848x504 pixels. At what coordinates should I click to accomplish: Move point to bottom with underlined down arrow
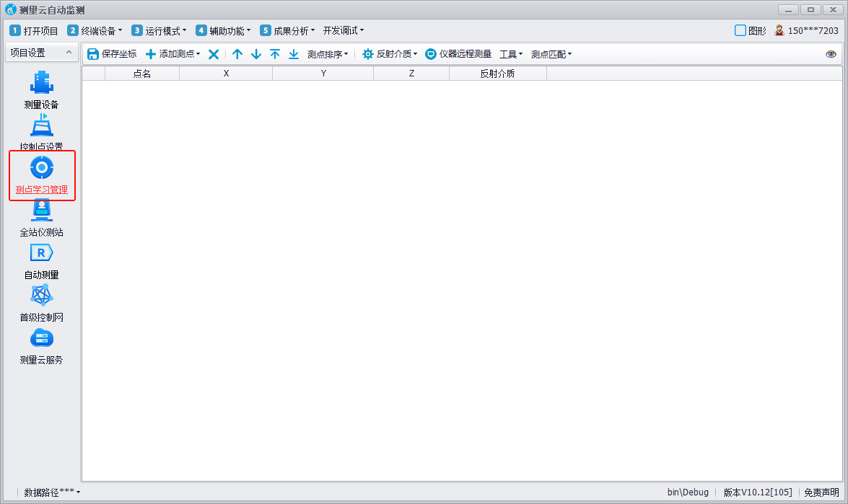pyautogui.click(x=294, y=54)
